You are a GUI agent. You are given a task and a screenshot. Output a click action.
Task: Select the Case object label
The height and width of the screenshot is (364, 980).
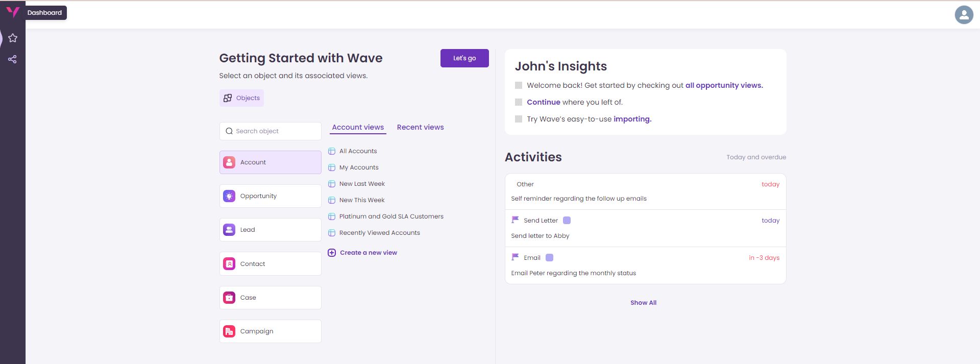[248, 298]
